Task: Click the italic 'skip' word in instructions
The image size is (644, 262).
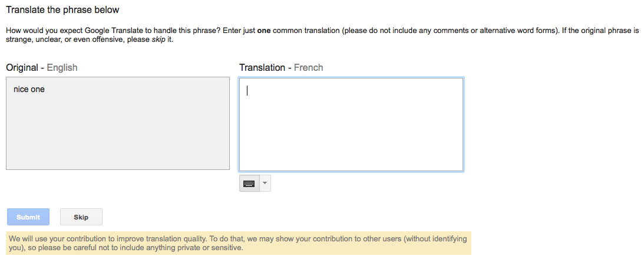Action: (x=158, y=40)
